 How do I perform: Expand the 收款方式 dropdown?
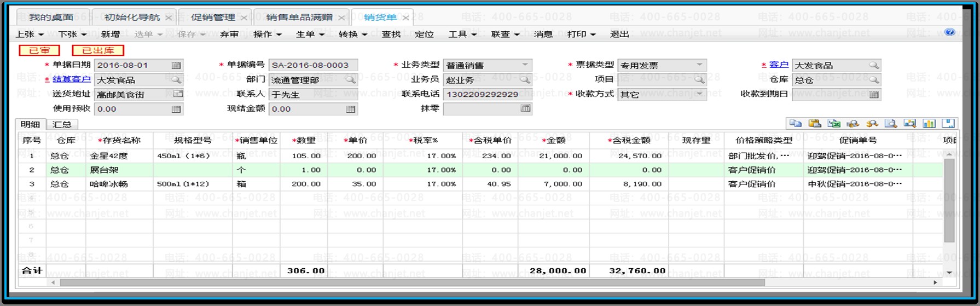pos(699,94)
